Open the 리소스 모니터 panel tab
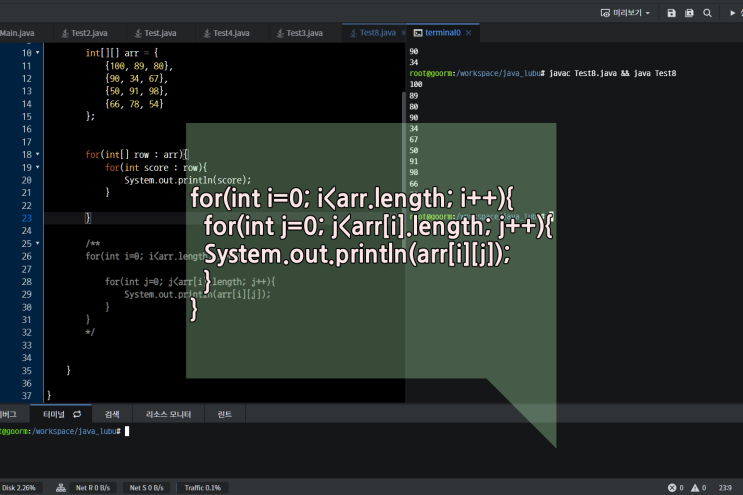Screen dimensions: 743x495 coord(169,414)
